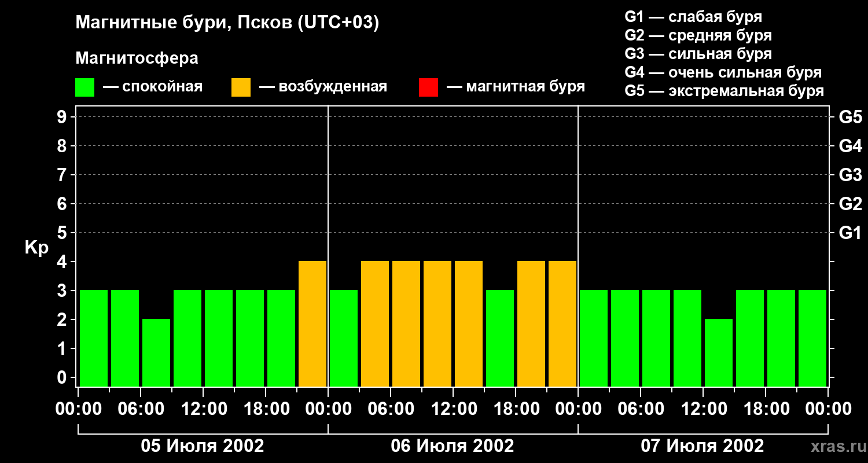Screen dimensions: 868x463
Task: Select the 'G5 — экстремальная буря' legend line
Action: [x=724, y=91]
